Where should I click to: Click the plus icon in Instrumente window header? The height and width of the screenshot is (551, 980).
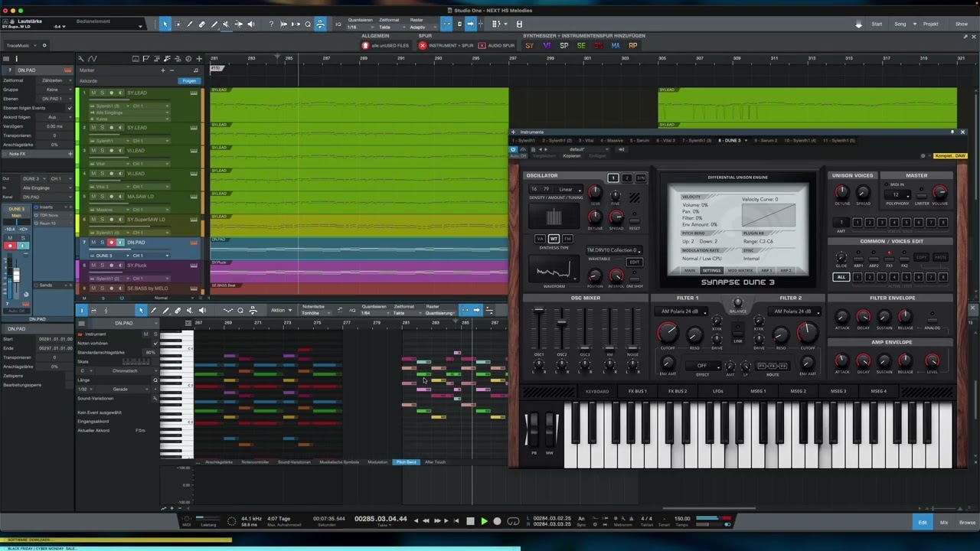(514, 132)
